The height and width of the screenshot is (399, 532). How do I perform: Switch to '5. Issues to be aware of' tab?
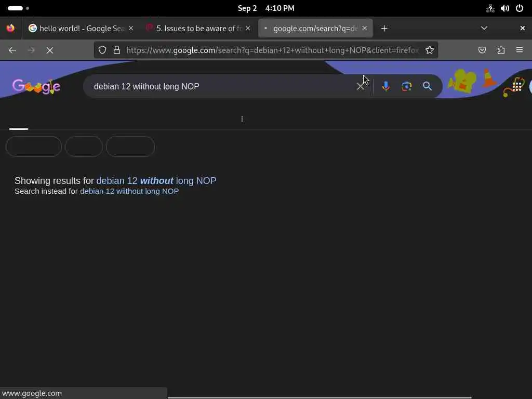(199, 29)
